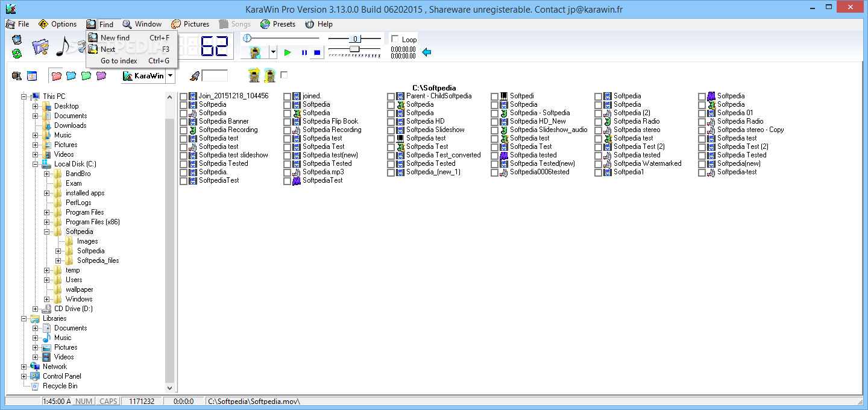868x410 pixels.
Task: Click the Softpedia HD_New file icon
Action: [x=504, y=121]
